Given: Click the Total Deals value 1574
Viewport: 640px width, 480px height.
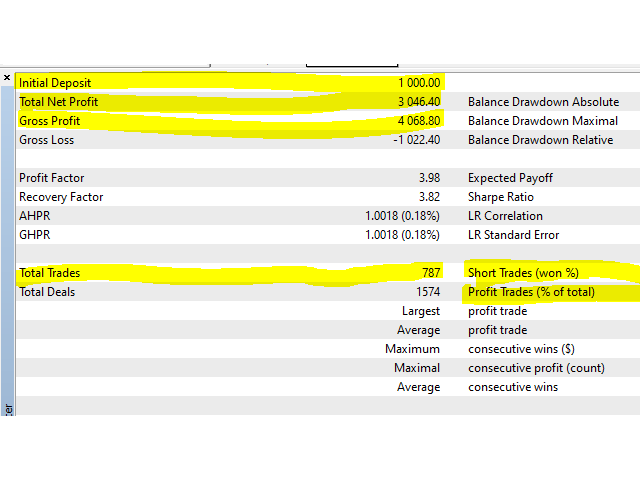Looking at the screenshot, I should click(x=425, y=292).
